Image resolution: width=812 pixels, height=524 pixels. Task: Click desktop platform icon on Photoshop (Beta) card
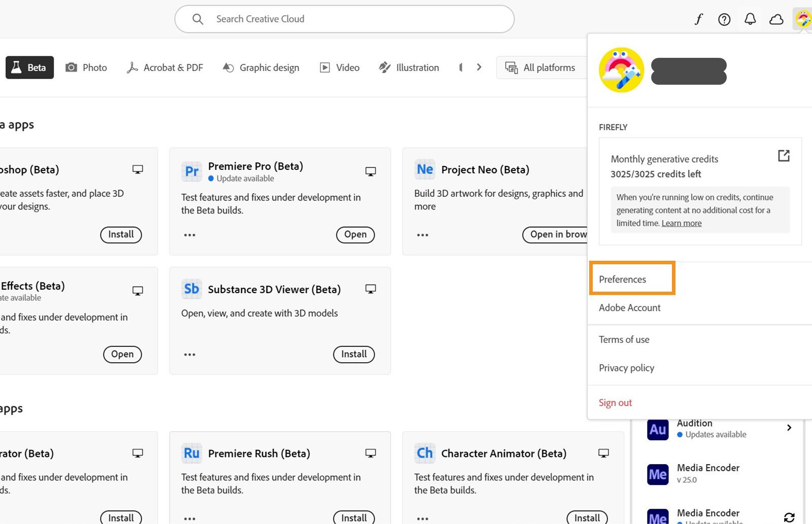[x=138, y=169]
